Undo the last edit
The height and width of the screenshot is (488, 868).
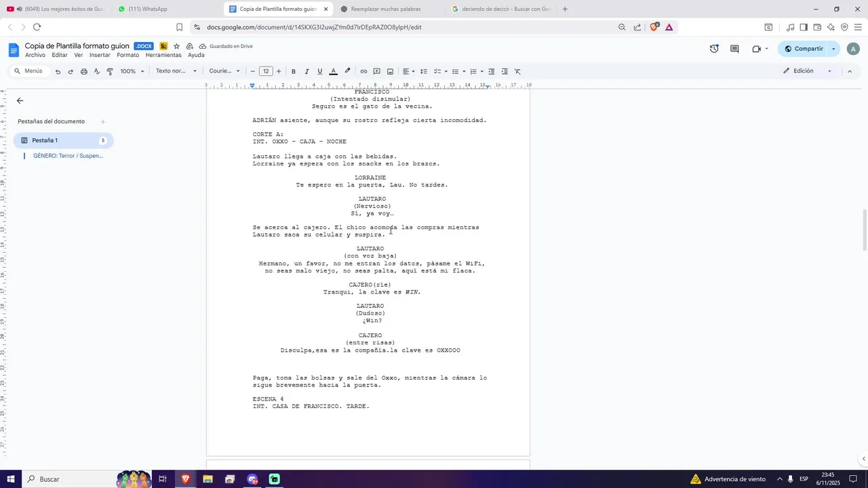click(58, 71)
